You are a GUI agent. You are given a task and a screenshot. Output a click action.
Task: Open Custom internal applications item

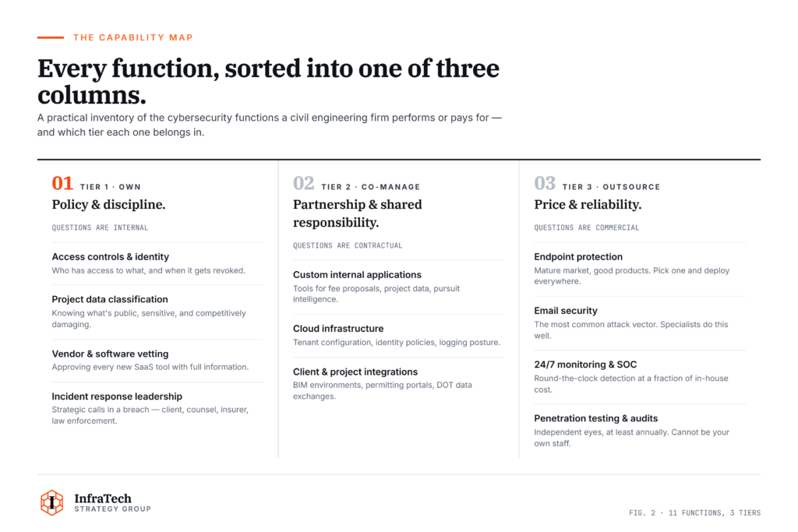pyautogui.click(x=357, y=275)
